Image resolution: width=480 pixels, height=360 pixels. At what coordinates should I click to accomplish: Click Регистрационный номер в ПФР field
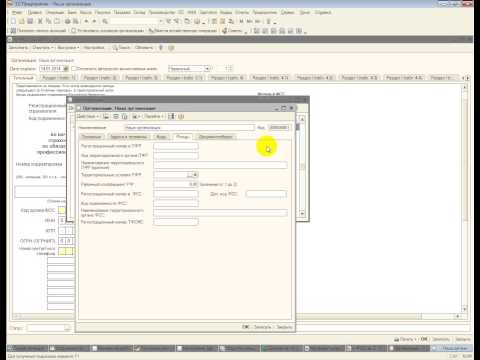(x=176, y=146)
